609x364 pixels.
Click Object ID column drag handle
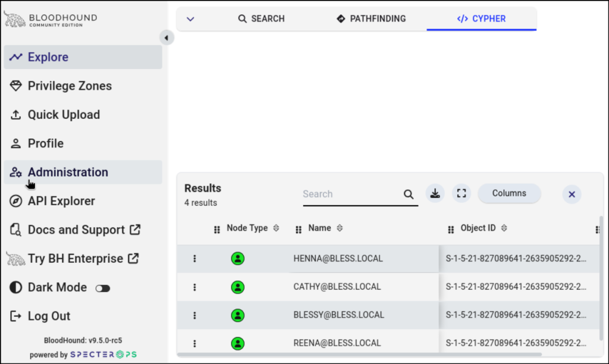451,230
